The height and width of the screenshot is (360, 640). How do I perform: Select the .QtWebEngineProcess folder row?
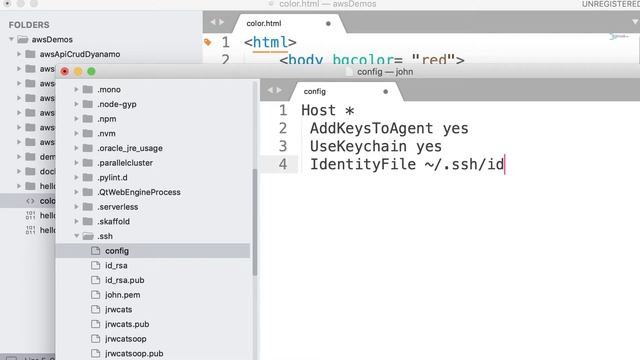(153, 192)
